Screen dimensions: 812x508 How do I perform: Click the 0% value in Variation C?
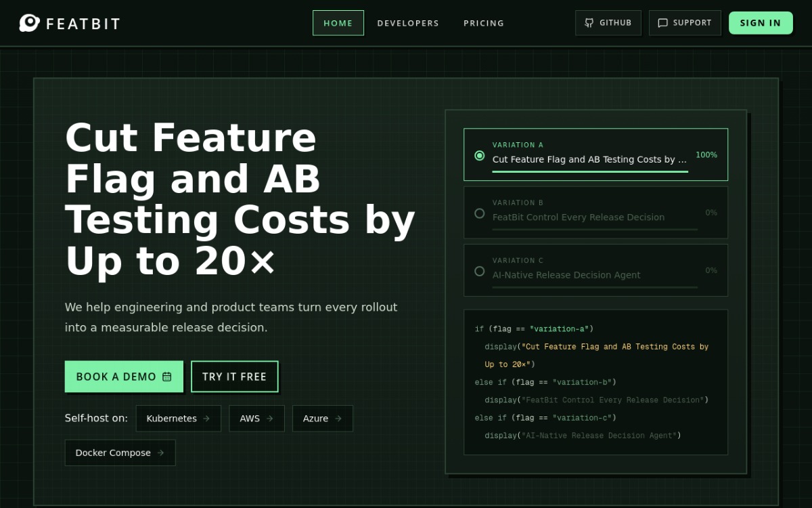click(711, 270)
